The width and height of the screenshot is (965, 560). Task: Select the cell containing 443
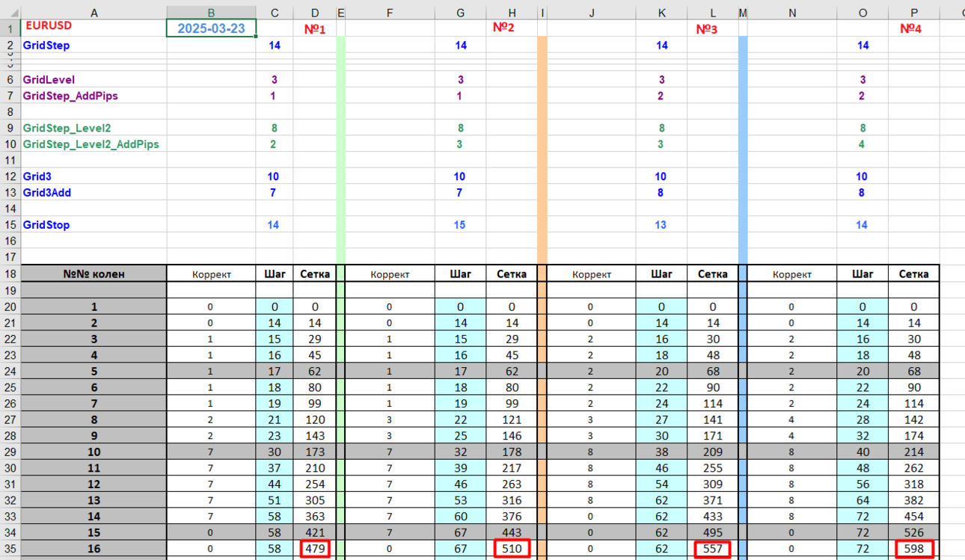[x=512, y=532]
